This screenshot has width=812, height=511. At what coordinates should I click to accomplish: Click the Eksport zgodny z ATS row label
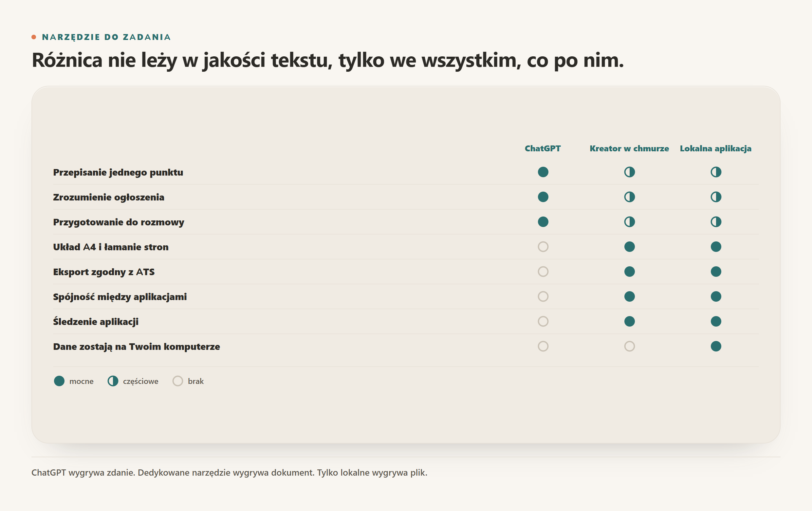pos(104,272)
